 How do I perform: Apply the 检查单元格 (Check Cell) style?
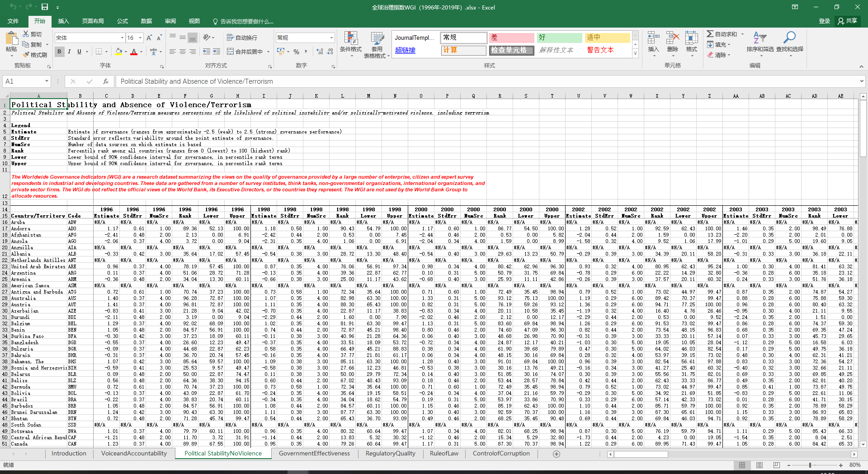511,50
